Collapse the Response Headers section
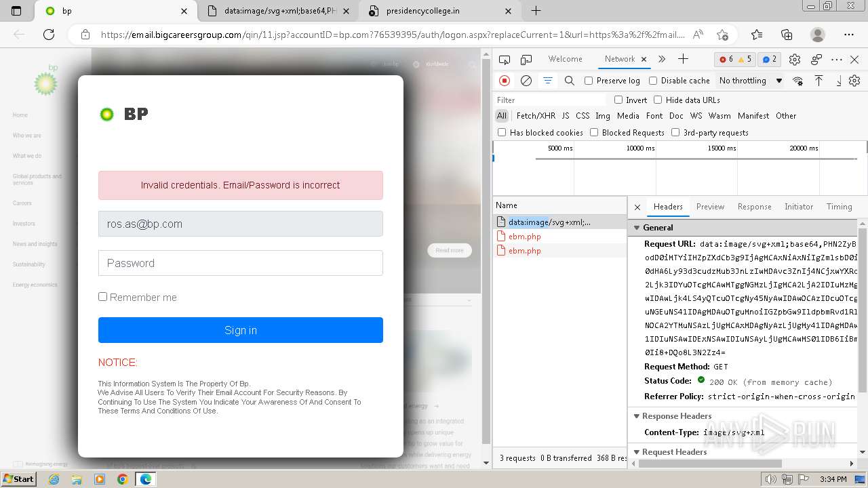 636,416
